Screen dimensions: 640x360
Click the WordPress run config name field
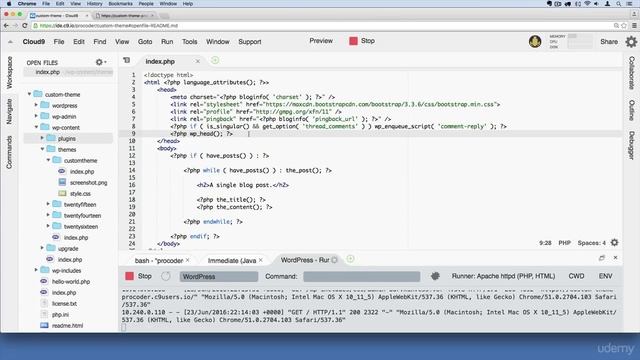[219, 276]
